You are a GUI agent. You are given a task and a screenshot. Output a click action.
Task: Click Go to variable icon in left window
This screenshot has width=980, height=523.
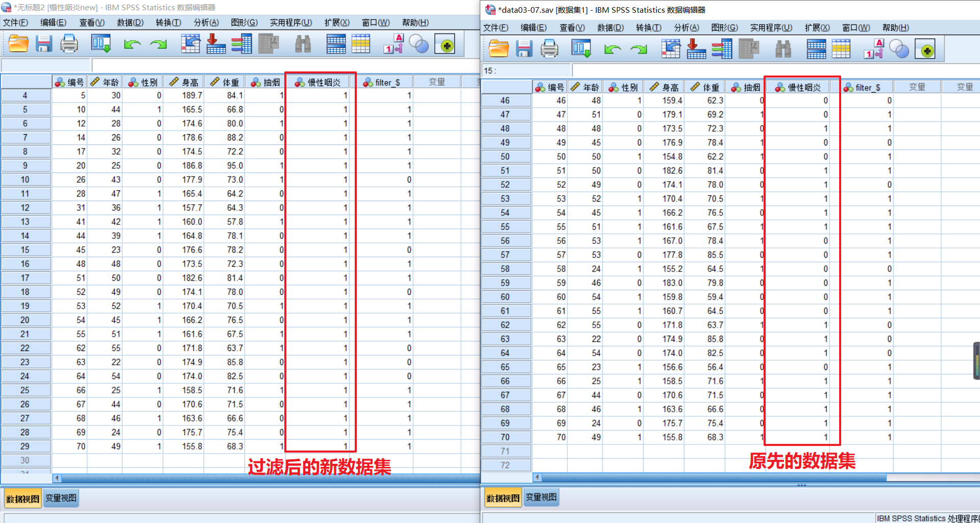pyautogui.click(x=216, y=44)
